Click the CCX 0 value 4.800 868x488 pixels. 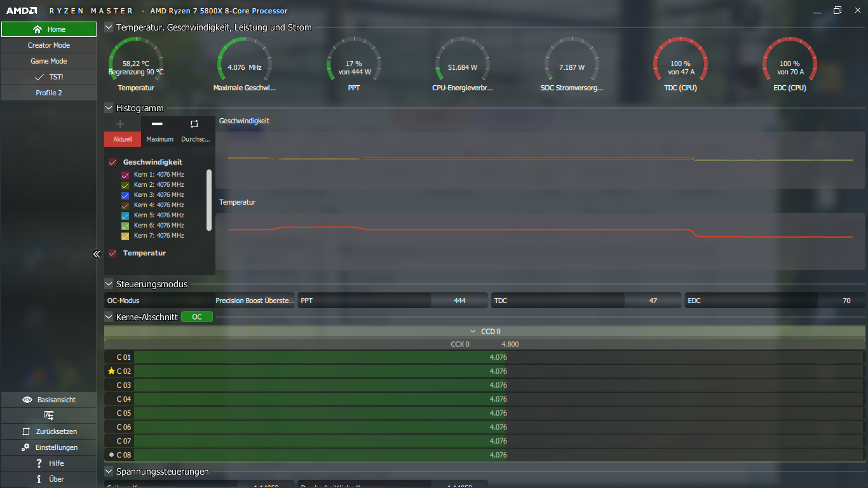click(x=510, y=344)
